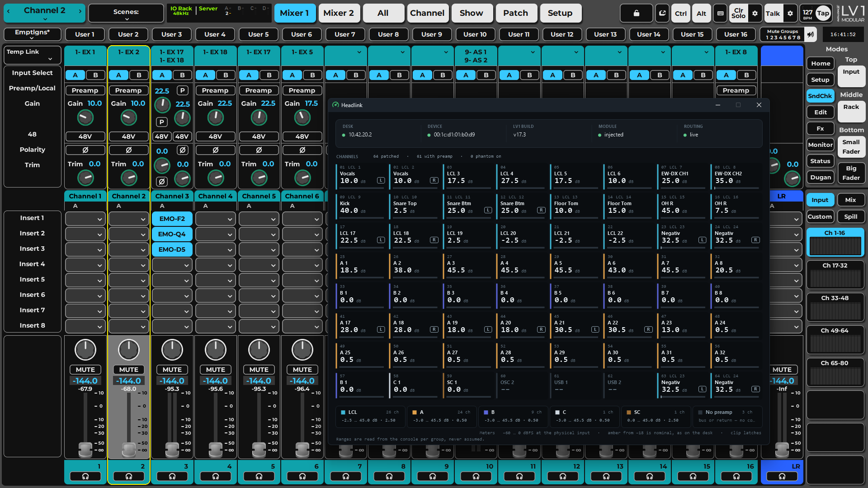Click desk address 10.42.20.2 in Headlink
The height and width of the screenshot is (488, 868).
(x=360, y=135)
